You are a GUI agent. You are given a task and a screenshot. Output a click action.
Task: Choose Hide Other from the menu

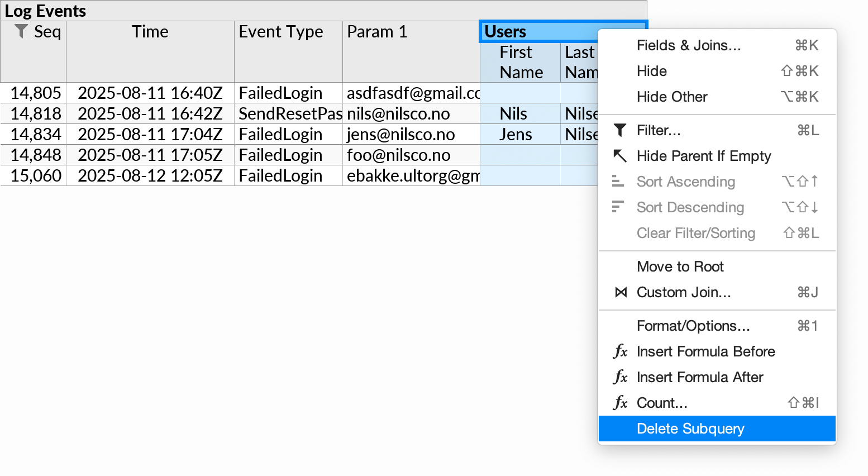(672, 96)
